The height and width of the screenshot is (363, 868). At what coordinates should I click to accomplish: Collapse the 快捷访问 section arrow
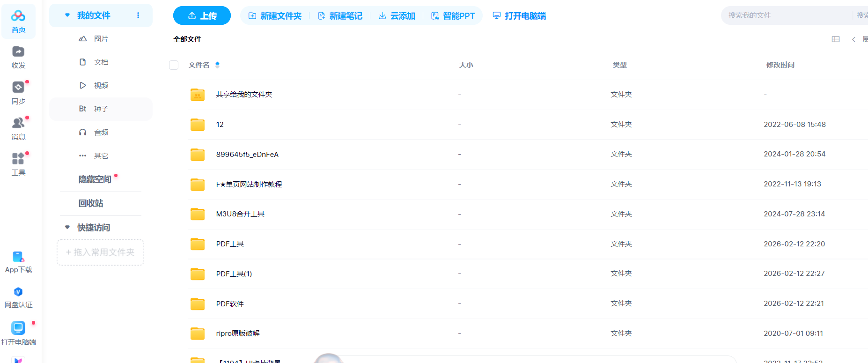click(67, 228)
